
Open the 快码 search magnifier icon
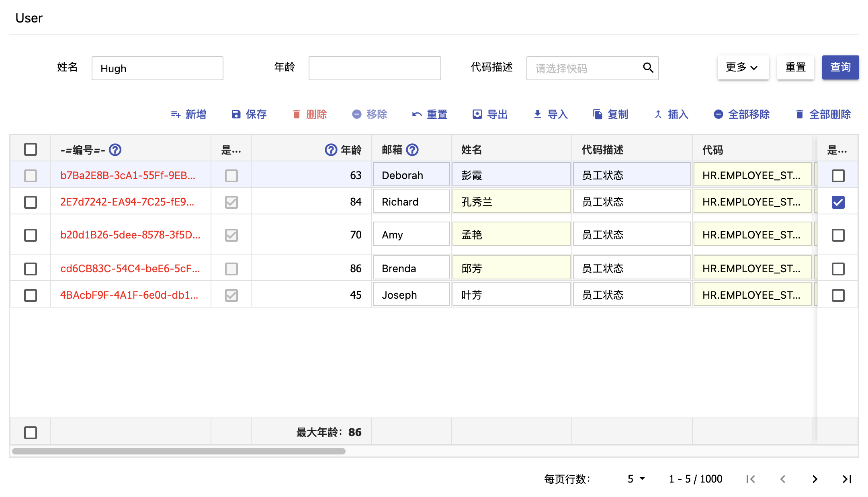(648, 68)
